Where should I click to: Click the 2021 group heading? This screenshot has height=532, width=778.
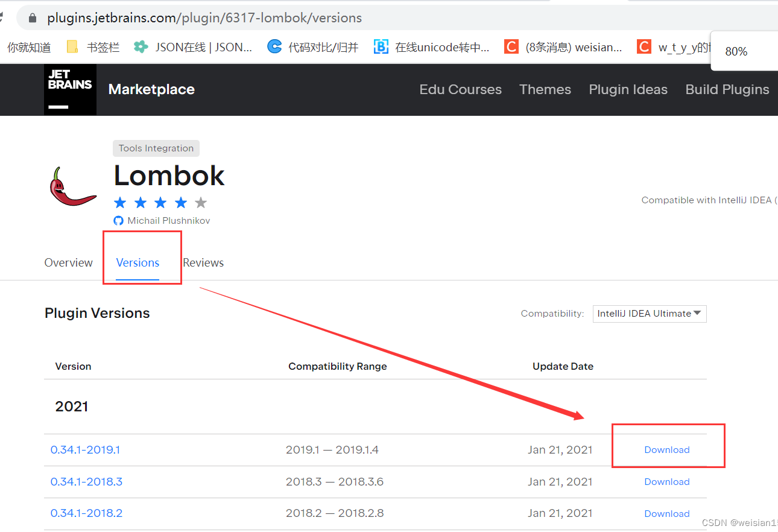72,407
